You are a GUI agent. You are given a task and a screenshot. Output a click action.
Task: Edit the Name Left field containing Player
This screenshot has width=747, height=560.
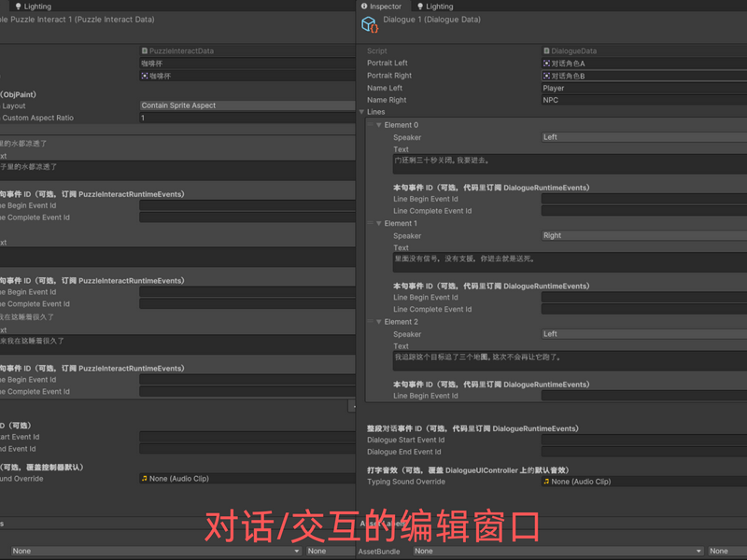[644, 88]
